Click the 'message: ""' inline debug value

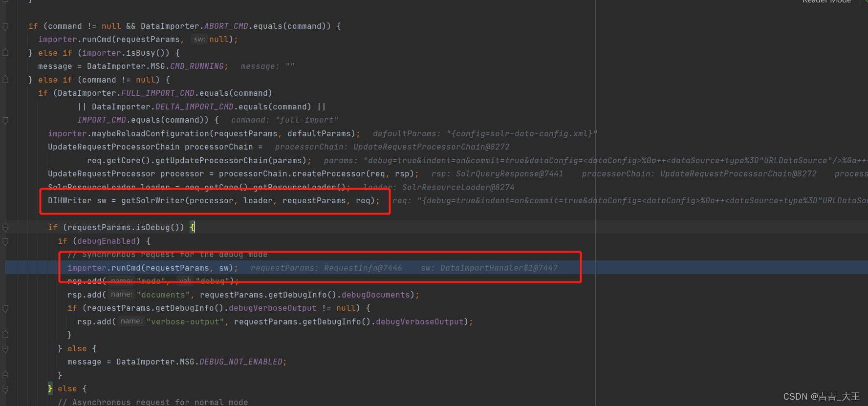tap(268, 66)
